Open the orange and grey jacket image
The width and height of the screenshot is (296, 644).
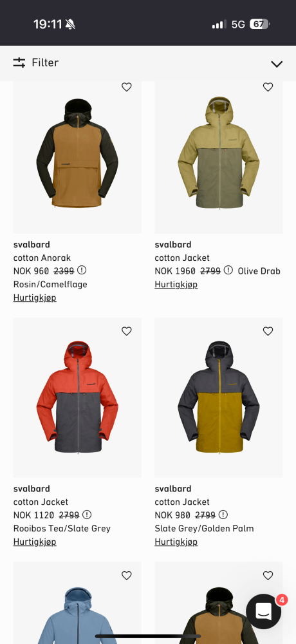pos(77,397)
